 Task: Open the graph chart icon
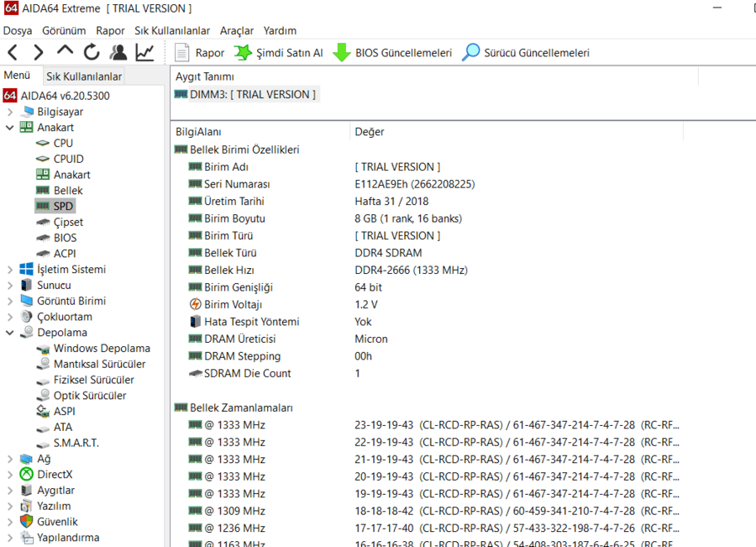pos(145,52)
